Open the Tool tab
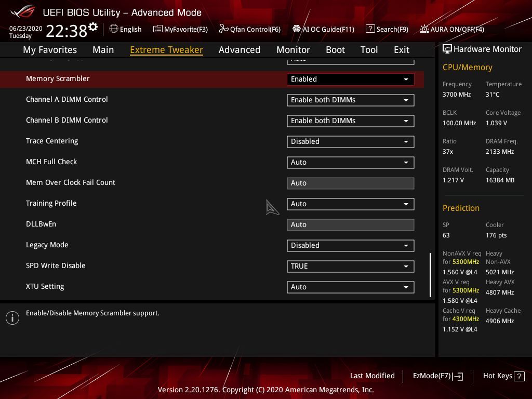532x399 pixels. pos(369,50)
